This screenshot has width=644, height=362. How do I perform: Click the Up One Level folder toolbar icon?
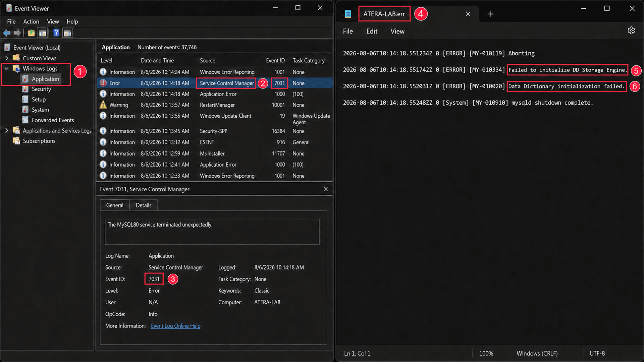31,33
